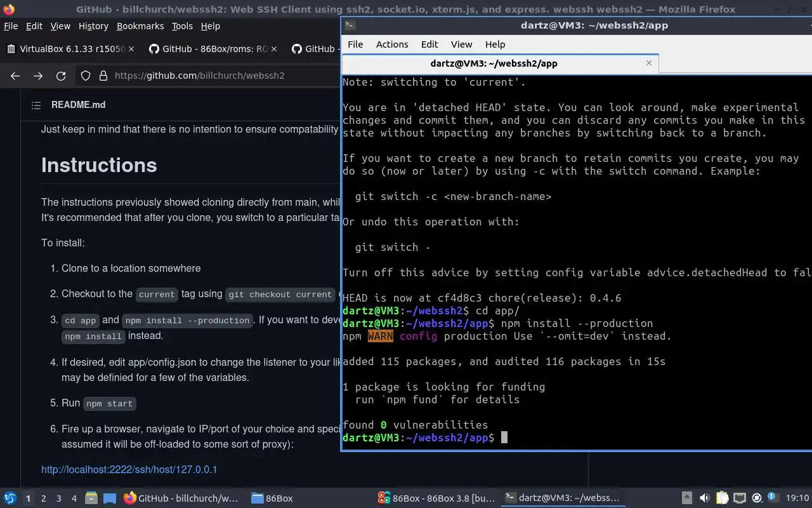This screenshot has width=812, height=508.
Task: Switch to virtual desktop 3
Action: pyautogui.click(x=59, y=498)
